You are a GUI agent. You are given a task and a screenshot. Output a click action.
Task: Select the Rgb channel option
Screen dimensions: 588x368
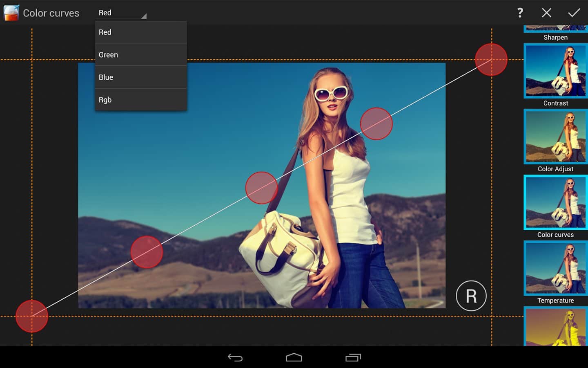coord(140,100)
